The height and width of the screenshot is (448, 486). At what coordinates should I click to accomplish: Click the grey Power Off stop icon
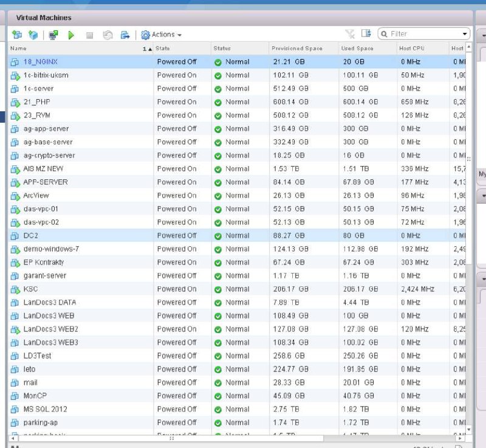[89, 35]
